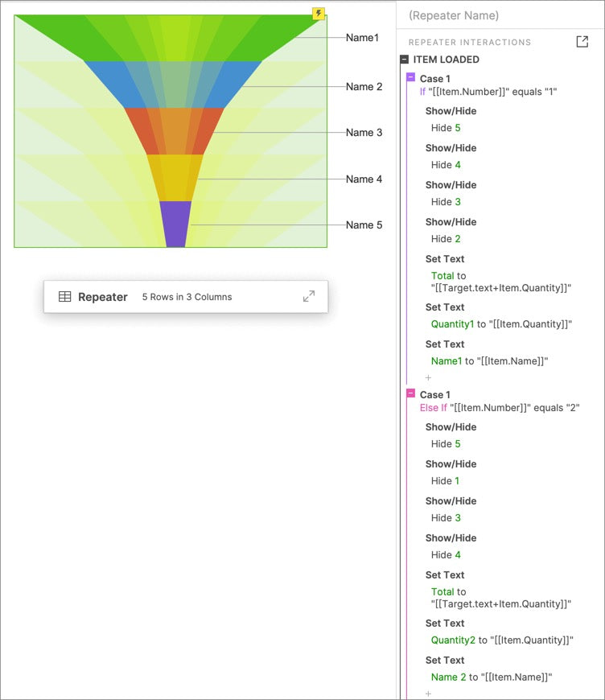The height and width of the screenshot is (700, 605).
Task: Add action via plus under first case
Action: pos(428,377)
